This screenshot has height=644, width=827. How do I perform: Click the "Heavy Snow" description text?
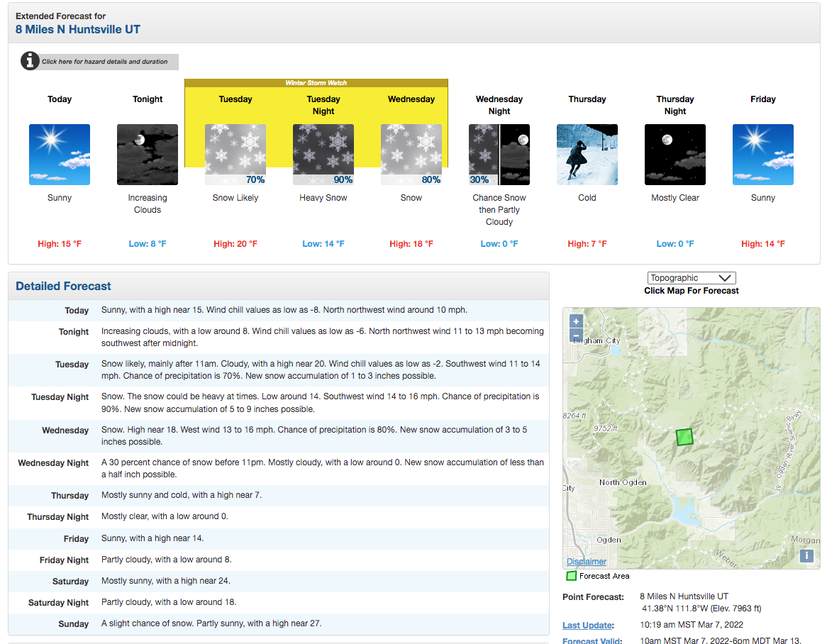point(323,198)
